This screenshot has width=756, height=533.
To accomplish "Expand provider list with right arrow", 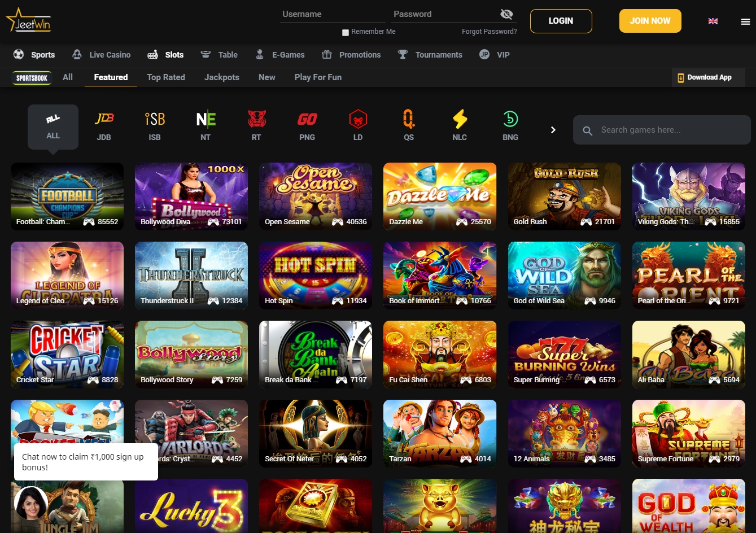I will (553, 130).
